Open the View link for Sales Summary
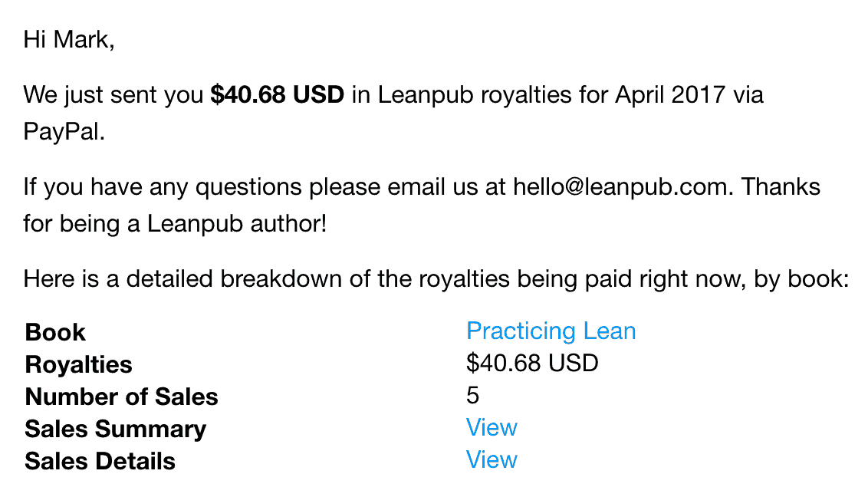The height and width of the screenshot is (497, 868). pos(492,427)
